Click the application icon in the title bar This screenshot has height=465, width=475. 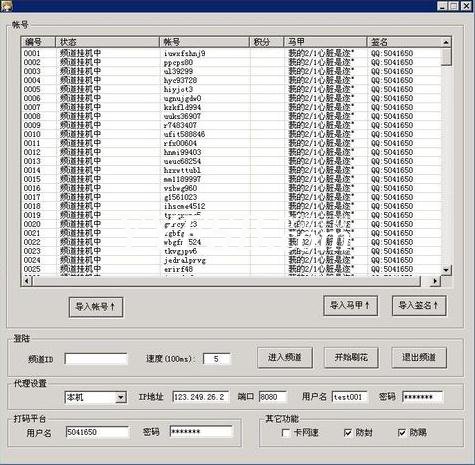(x=6, y=6)
